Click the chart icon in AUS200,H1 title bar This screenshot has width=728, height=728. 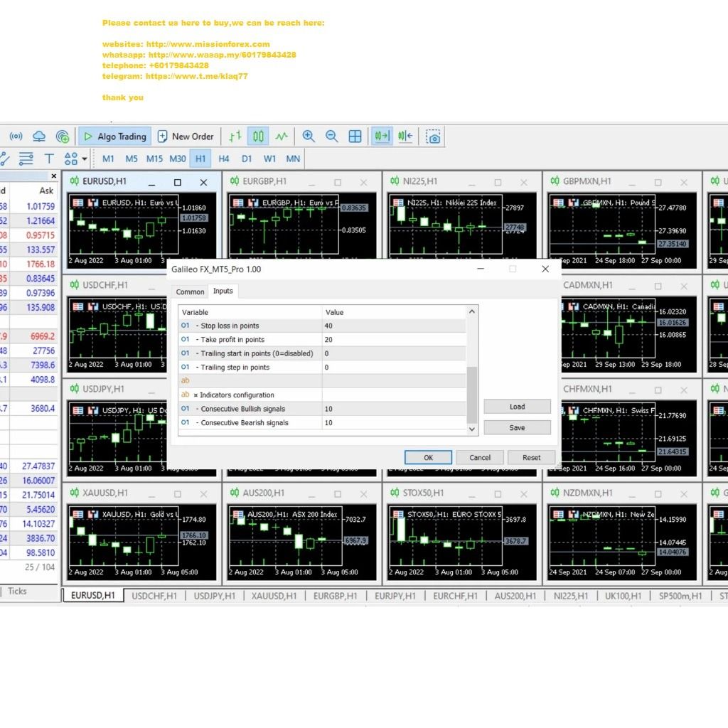235,493
